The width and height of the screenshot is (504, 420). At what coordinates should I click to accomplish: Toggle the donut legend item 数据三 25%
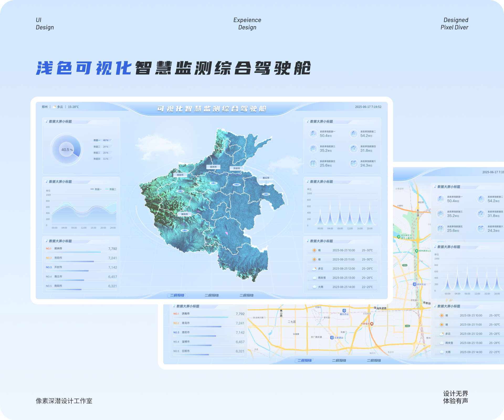coord(102,153)
